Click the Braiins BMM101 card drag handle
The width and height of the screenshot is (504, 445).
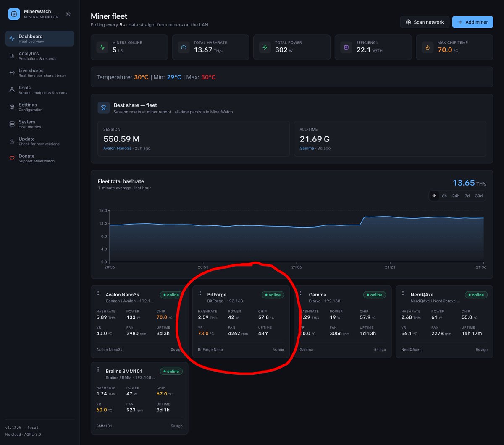coord(98,369)
